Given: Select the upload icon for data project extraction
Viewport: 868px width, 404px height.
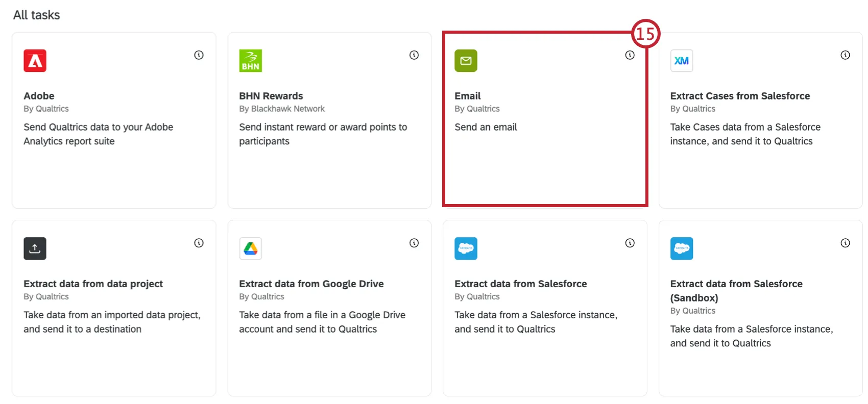Looking at the screenshot, I should tap(35, 248).
